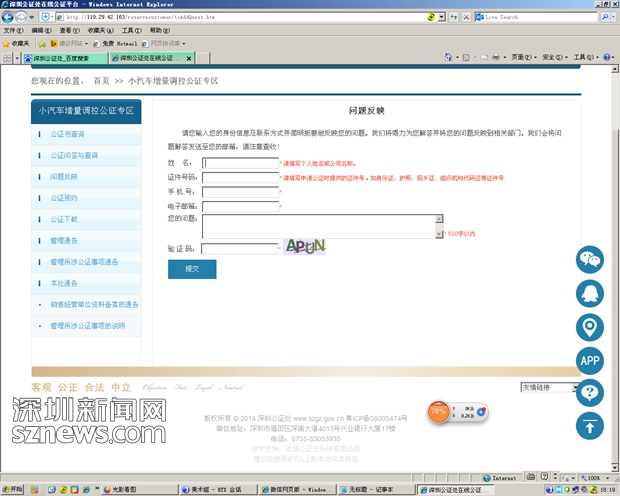Click the 提交 submit button
620x496 pixels.
[192, 269]
